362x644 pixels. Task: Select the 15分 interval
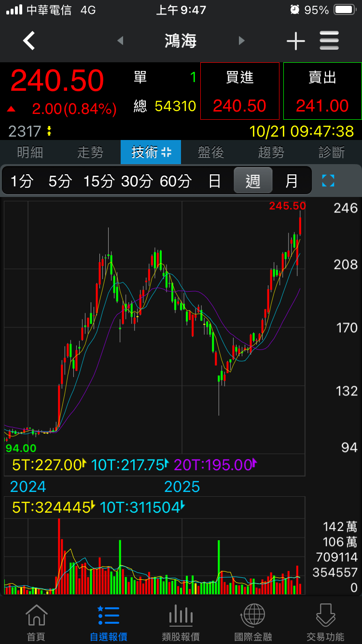pyautogui.click(x=98, y=181)
